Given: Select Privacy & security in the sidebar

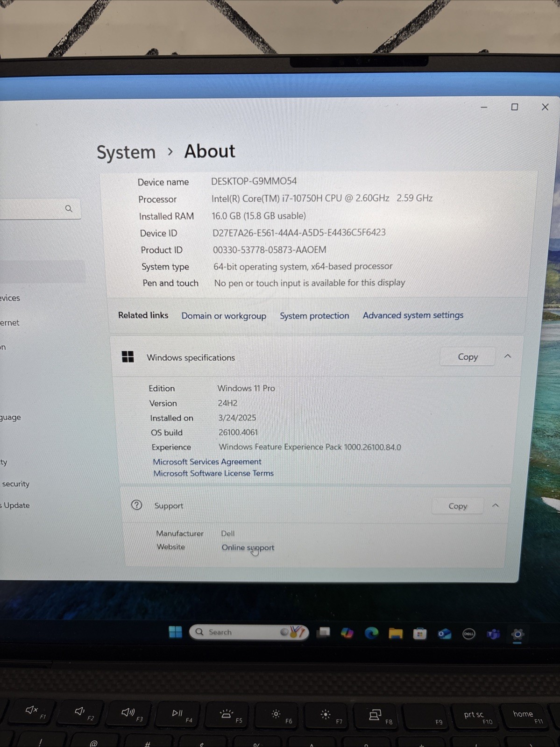Looking at the screenshot, I should pyautogui.click(x=15, y=484).
